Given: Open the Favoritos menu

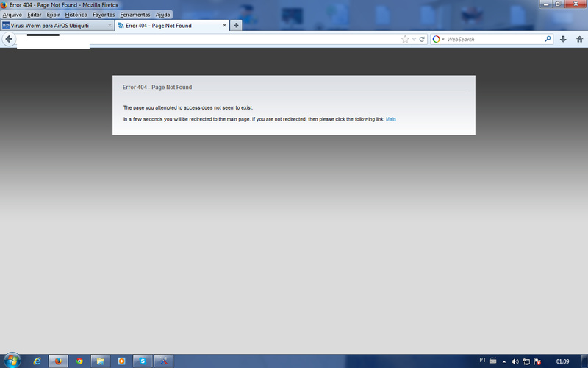Looking at the screenshot, I should coord(104,15).
